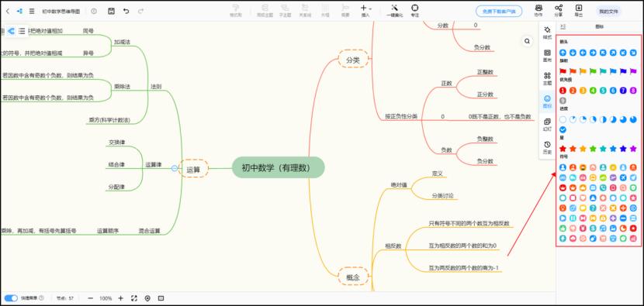The height and width of the screenshot is (306, 644).
Task: Share the mind map (分享)
Action: coord(559,11)
